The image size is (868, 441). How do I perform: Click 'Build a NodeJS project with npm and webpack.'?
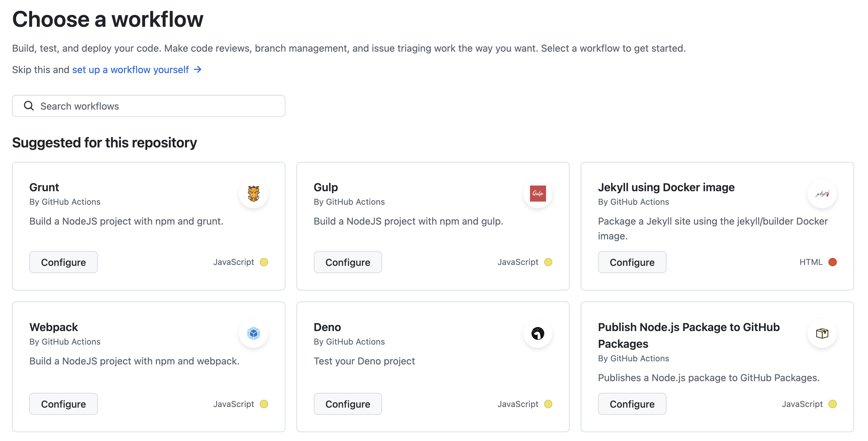(x=134, y=361)
